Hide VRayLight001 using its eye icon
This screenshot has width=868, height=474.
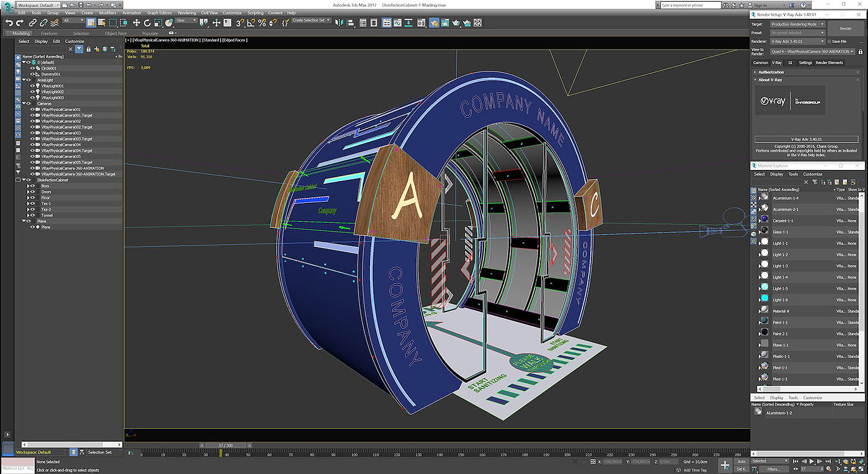click(32, 86)
